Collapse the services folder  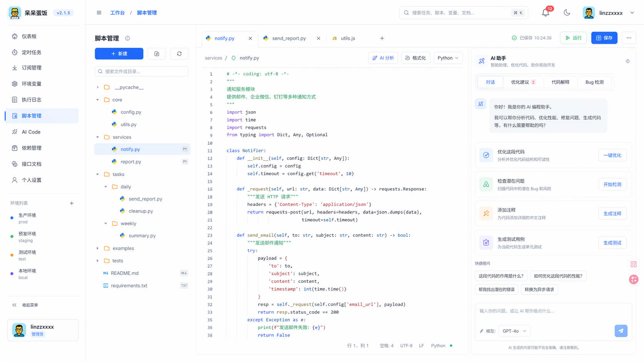click(x=98, y=137)
